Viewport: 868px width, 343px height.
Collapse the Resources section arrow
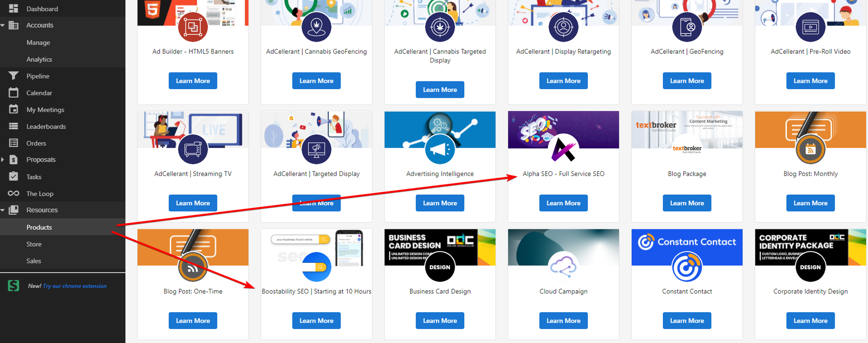click(3, 210)
